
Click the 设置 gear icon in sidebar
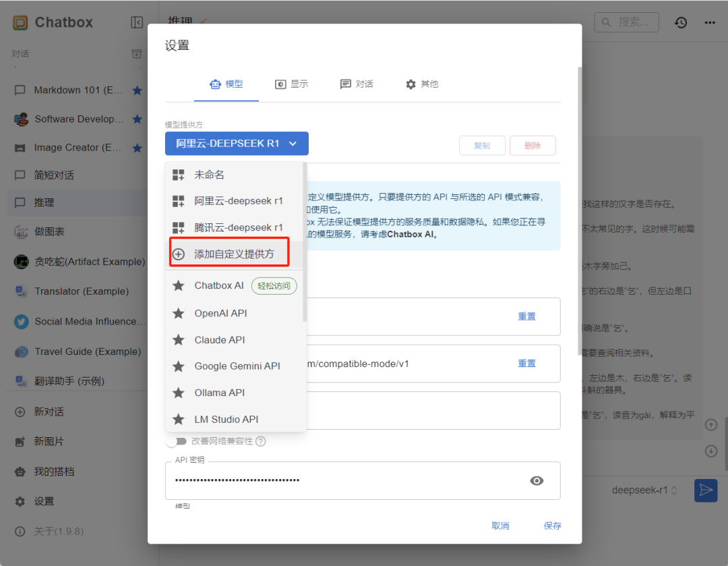pyautogui.click(x=20, y=501)
